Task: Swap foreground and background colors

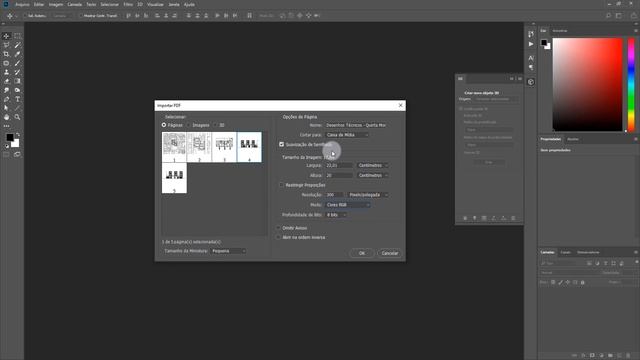Action: (x=18, y=134)
